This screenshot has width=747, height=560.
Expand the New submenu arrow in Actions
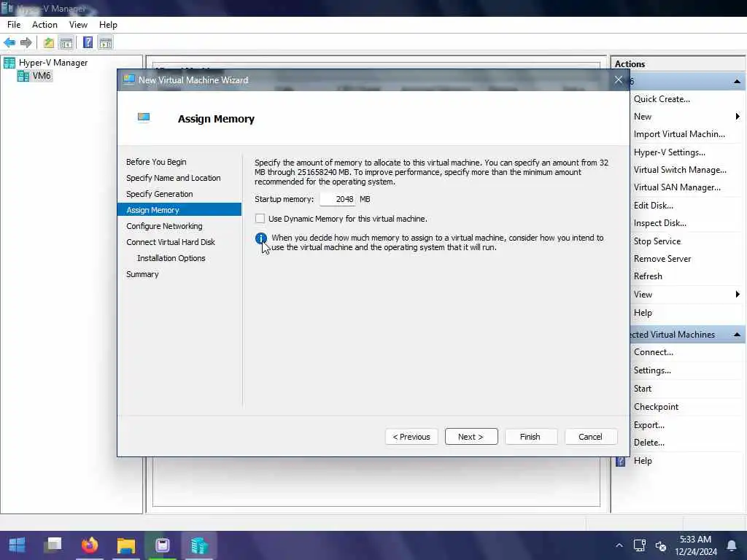coord(737,117)
